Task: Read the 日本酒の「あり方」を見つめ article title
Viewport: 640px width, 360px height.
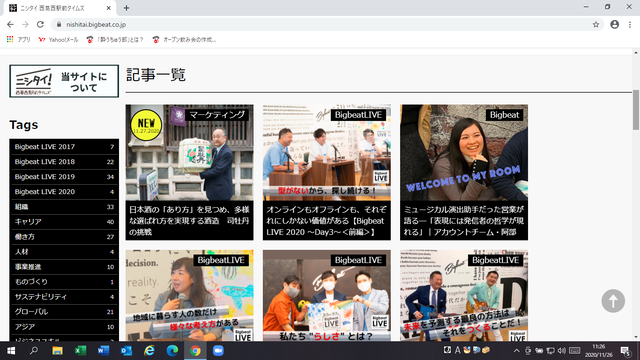Action: (189, 221)
